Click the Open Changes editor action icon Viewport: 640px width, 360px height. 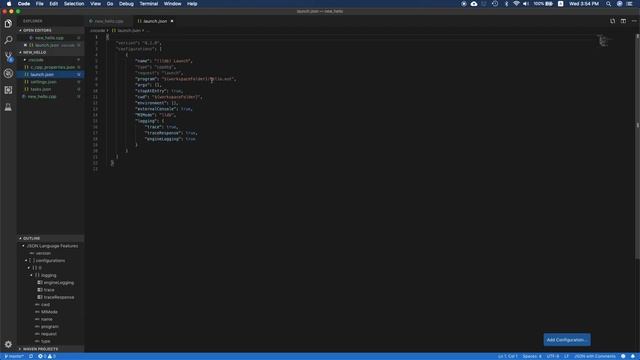(x=612, y=21)
